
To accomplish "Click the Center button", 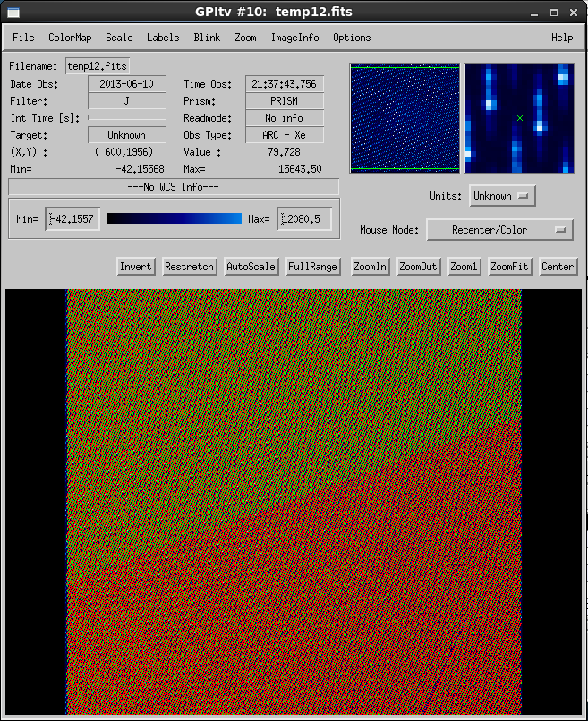I will click(x=558, y=267).
